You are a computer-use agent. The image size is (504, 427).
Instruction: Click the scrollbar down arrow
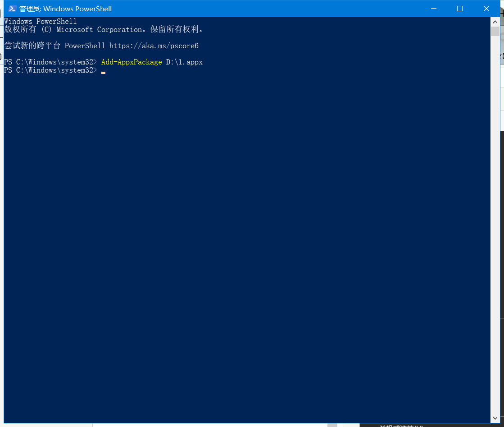495,419
